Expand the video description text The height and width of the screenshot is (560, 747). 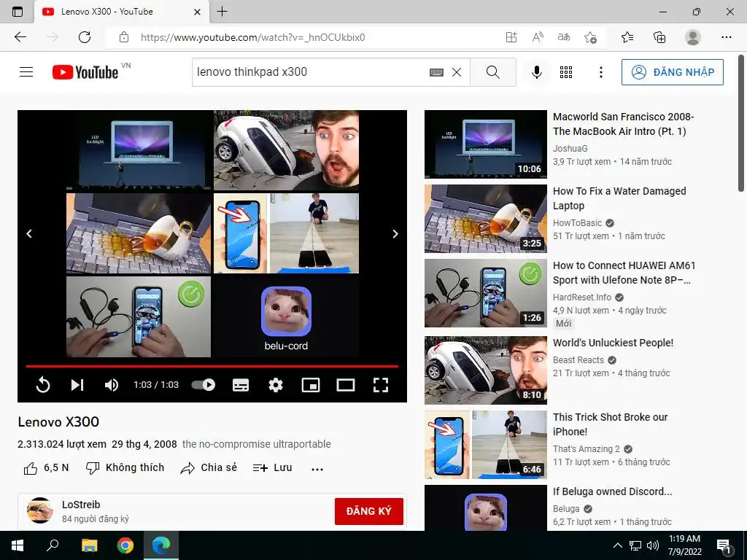(256, 444)
